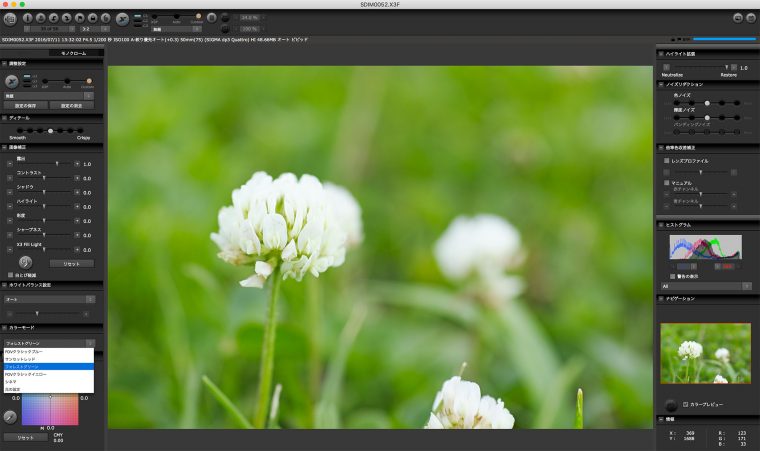Toggle the Color Preview checkbox
This screenshot has width=760, height=451.
coord(685,404)
